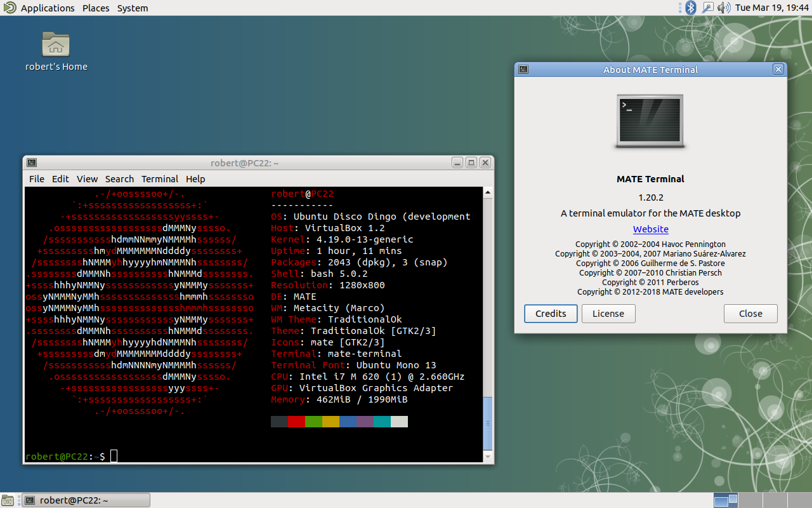Click the show desktop button in bottom panel

7,500
